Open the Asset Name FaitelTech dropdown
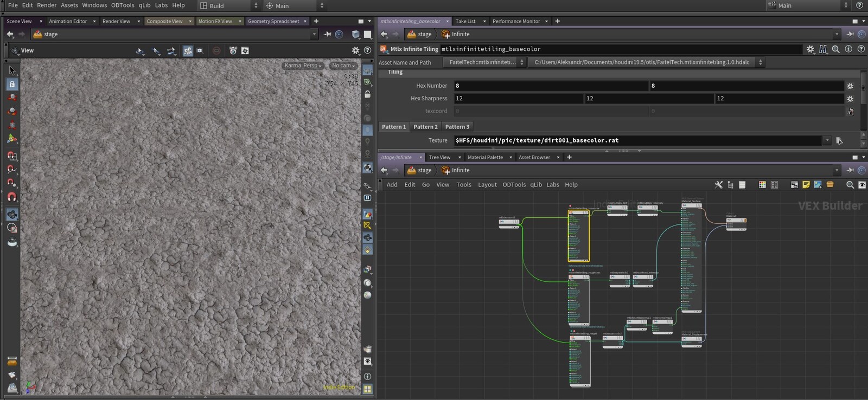The width and height of the screenshot is (868, 400). (x=484, y=62)
